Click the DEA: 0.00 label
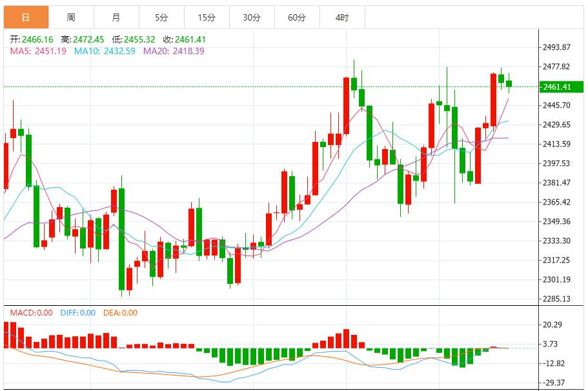This screenshot has height=391, width=588. (121, 313)
